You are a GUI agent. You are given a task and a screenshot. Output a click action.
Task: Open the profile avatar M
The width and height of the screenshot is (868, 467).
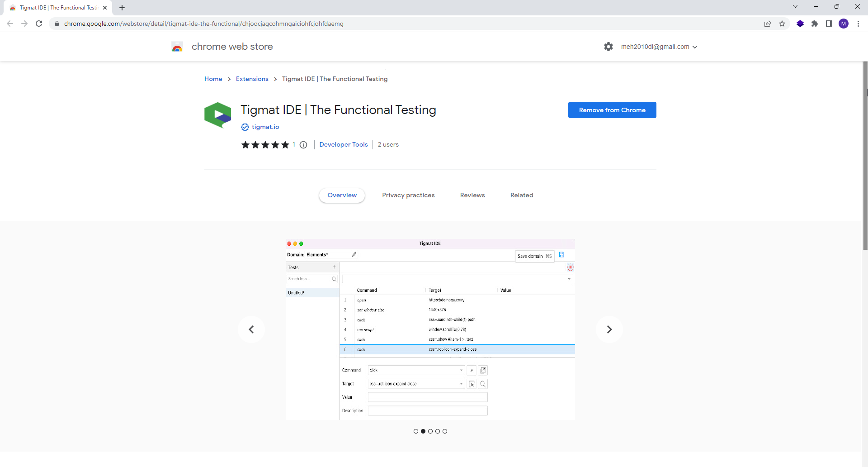pos(844,24)
